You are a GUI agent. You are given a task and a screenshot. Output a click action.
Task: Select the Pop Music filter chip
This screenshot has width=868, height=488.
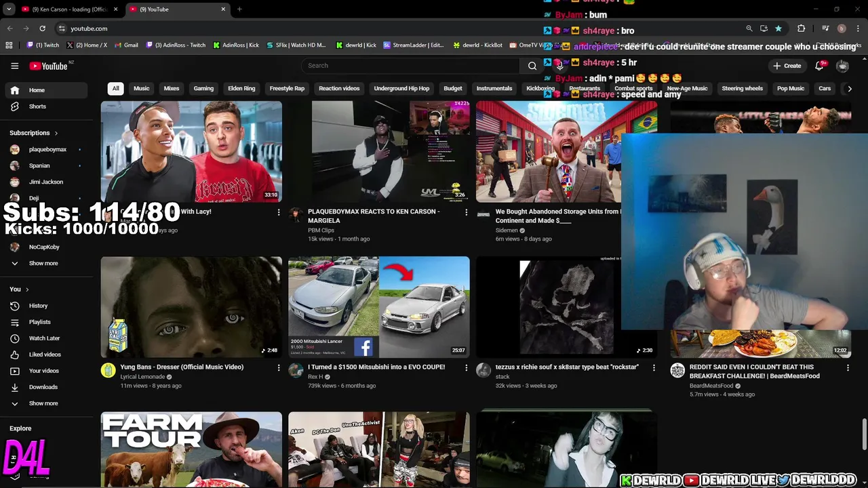(x=791, y=89)
